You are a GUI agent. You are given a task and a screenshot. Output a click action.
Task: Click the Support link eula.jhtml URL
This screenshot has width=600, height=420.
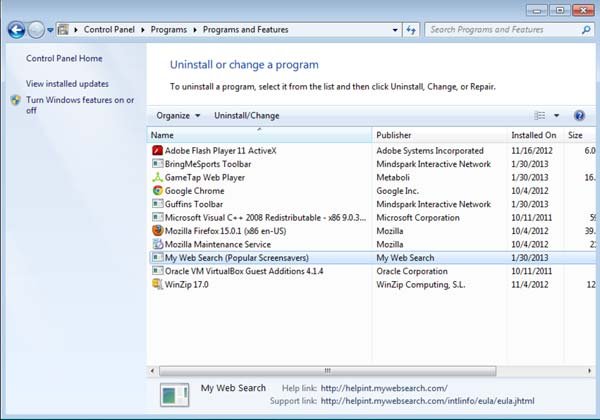coord(427,401)
